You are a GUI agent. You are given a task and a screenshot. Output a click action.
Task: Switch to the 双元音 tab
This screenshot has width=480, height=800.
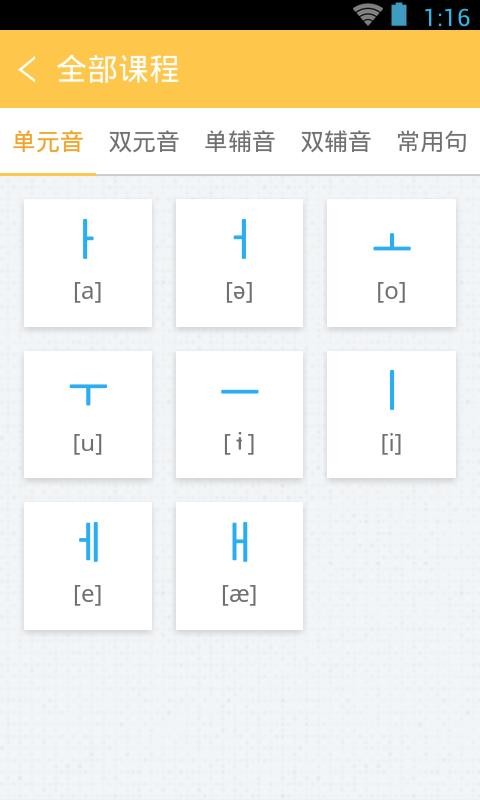click(x=144, y=142)
